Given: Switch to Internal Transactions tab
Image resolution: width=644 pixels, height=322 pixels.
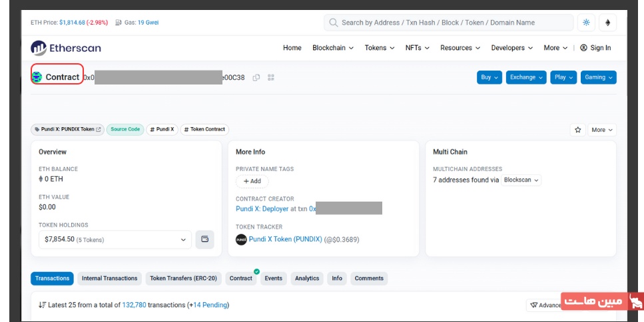Looking at the screenshot, I should pyautogui.click(x=110, y=279).
